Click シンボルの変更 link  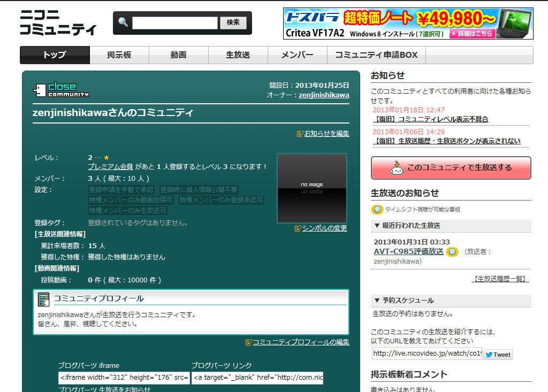point(324,228)
